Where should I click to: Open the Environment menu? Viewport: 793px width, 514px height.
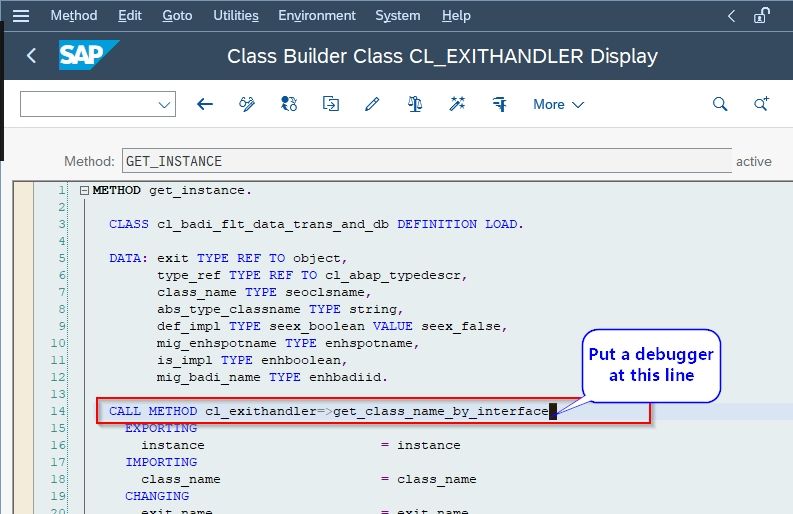click(317, 16)
